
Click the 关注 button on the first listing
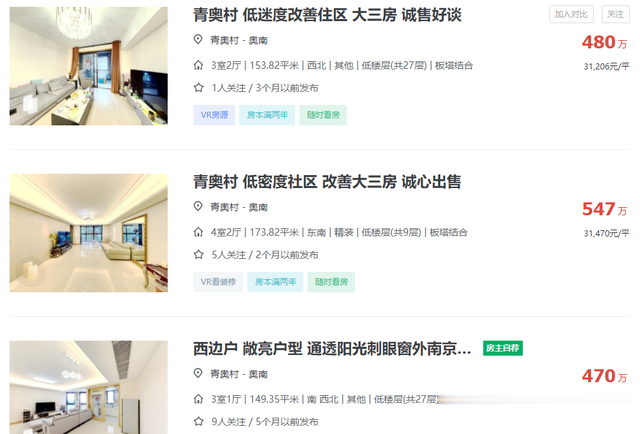click(616, 14)
